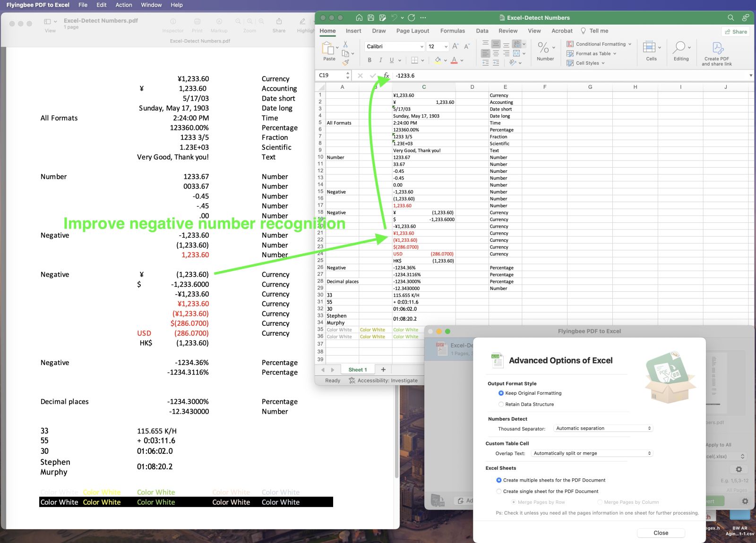Click the Decrease Indent icon
Image resolution: width=756 pixels, height=543 pixels.
pyautogui.click(x=485, y=62)
